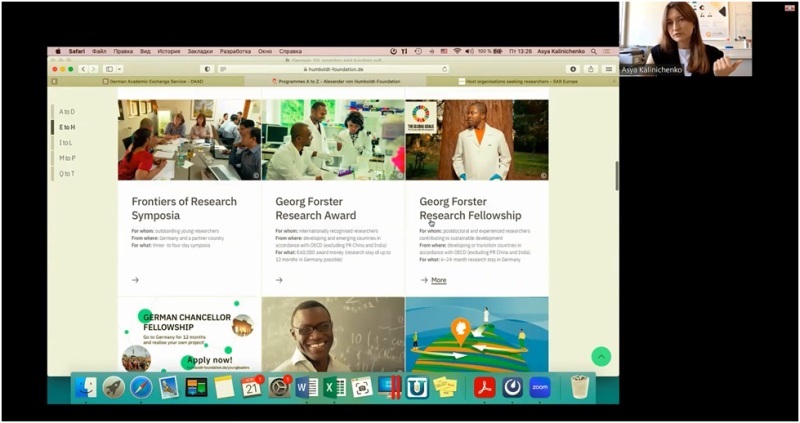The width and height of the screenshot is (800, 423).
Task: Click the green scroll-to-top button
Action: 601,357
